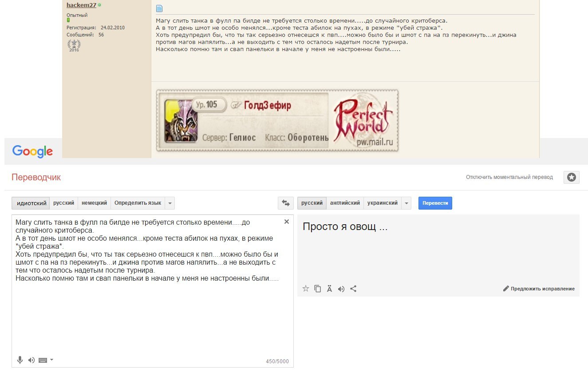Save translation with star icon under result
Viewport: 588px width, 373px height.
(305, 289)
